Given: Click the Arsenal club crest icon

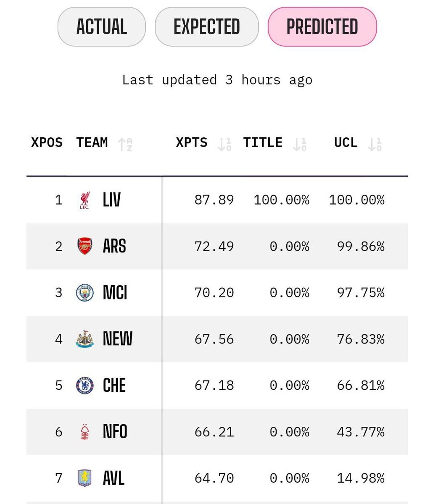Looking at the screenshot, I should click(x=84, y=246).
